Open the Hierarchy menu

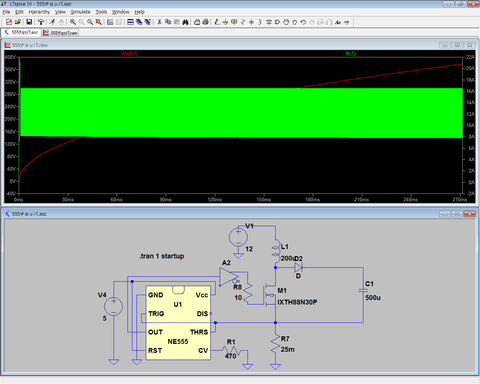39,12
